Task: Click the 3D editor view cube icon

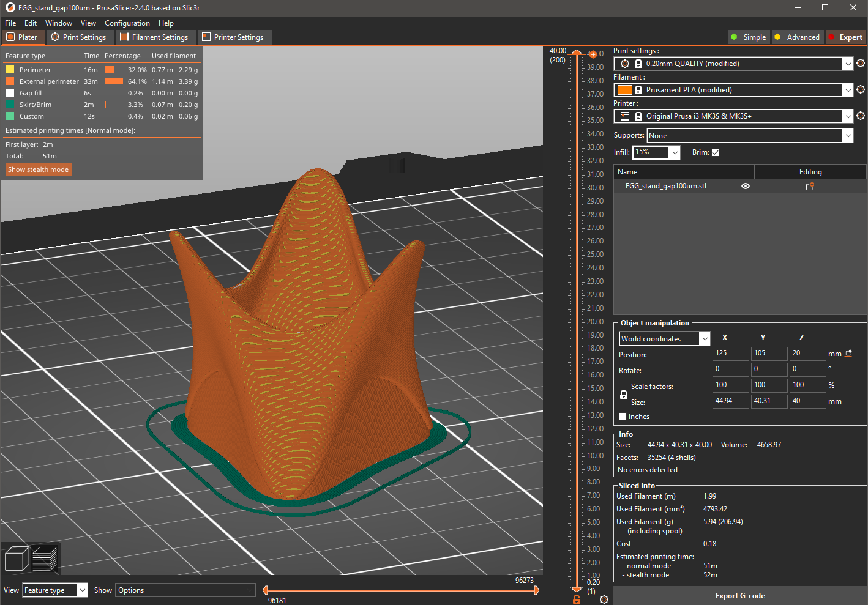Action: (x=17, y=559)
